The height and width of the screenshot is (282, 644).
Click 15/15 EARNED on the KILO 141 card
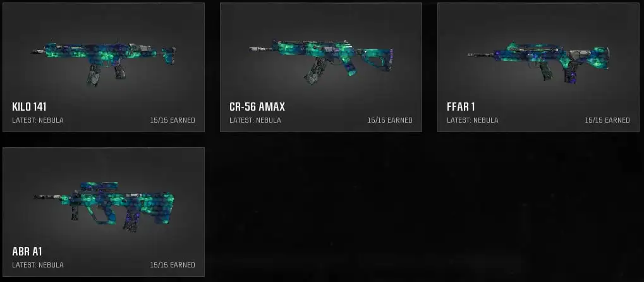[173, 120]
